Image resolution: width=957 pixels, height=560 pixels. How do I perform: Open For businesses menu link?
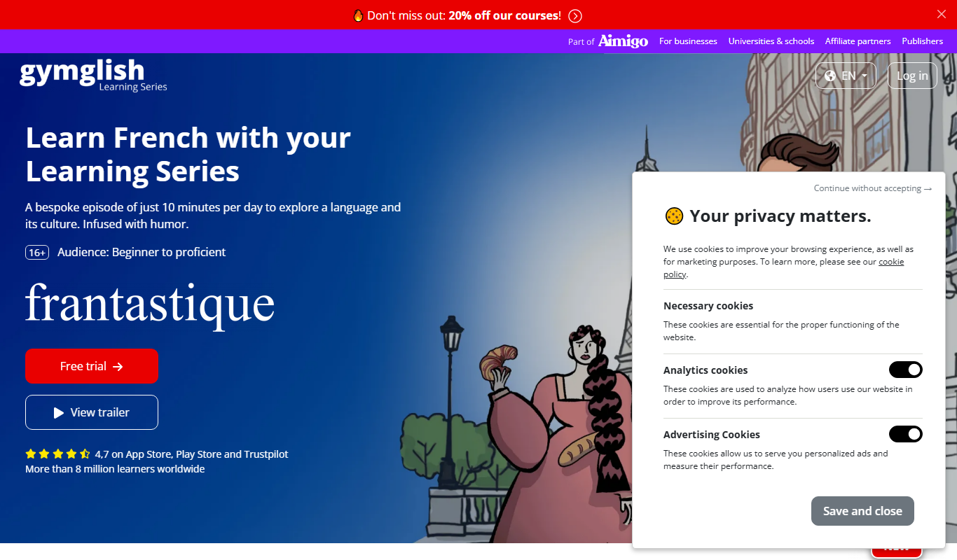(x=688, y=41)
